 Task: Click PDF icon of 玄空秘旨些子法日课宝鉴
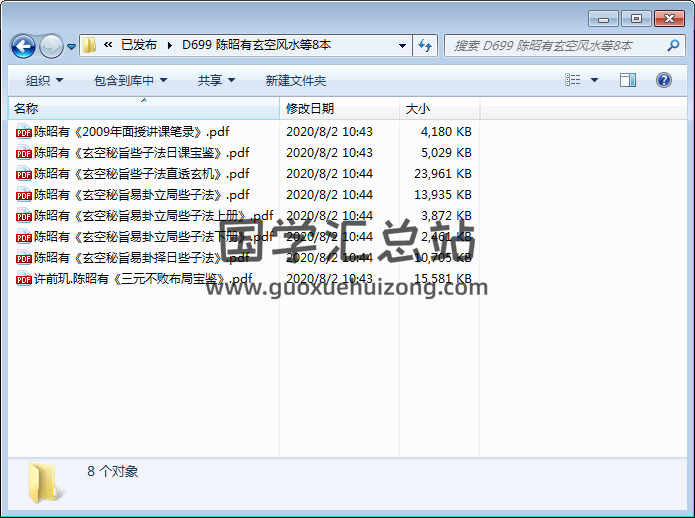coord(23,152)
